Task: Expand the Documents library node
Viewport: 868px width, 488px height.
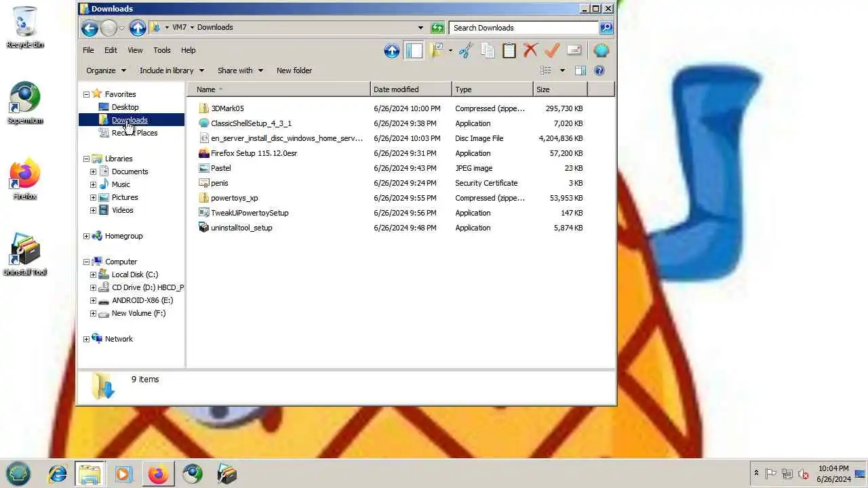Action: (x=93, y=171)
